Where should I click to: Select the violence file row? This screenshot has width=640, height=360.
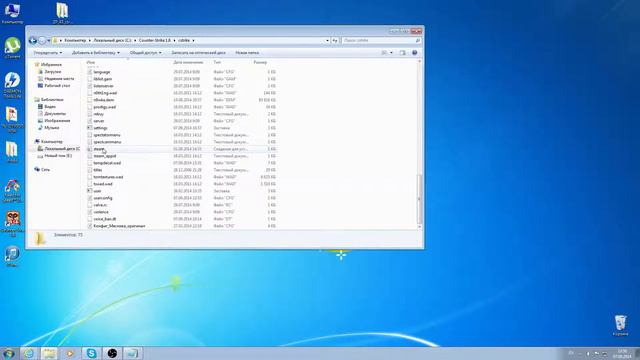[x=182, y=212]
